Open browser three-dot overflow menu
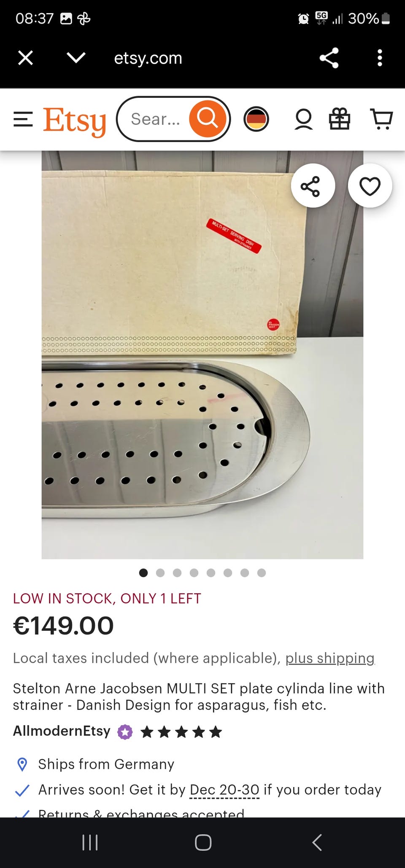 pos(380,58)
